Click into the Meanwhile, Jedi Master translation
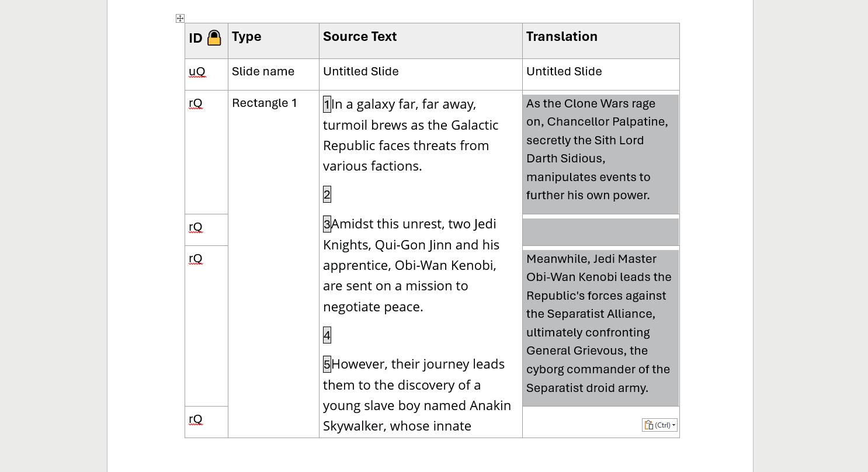The image size is (868, 472). tap(601, 324)
